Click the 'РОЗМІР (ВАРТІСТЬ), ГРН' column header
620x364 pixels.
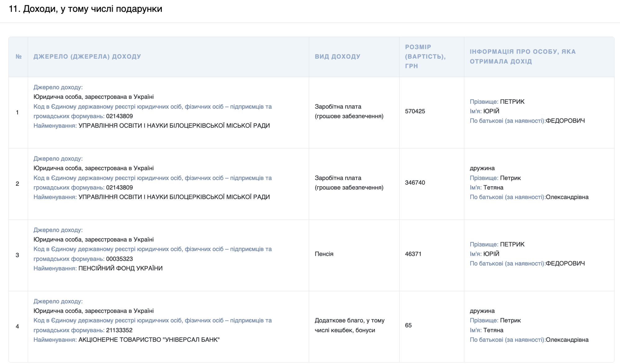[425, 56]
